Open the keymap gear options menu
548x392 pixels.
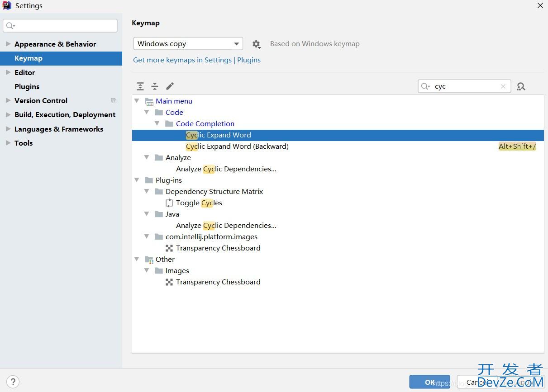pyautogui.click(x=256, y=44)
